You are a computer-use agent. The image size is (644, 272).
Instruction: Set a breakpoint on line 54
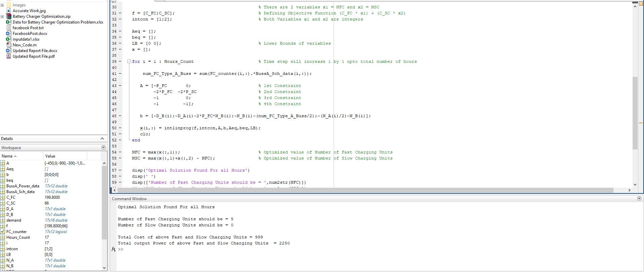120,152
